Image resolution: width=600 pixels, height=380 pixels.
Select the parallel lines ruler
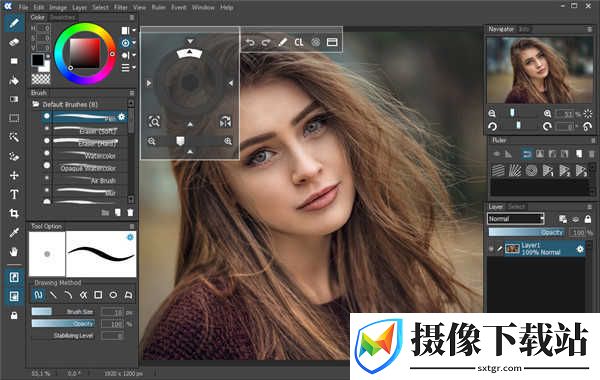coord(498,170)
